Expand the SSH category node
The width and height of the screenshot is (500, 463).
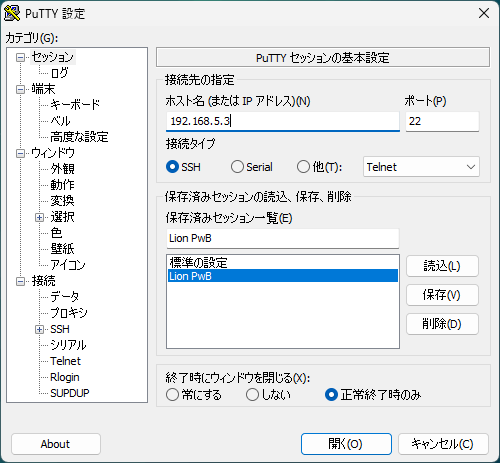click(x=39, y=329)
